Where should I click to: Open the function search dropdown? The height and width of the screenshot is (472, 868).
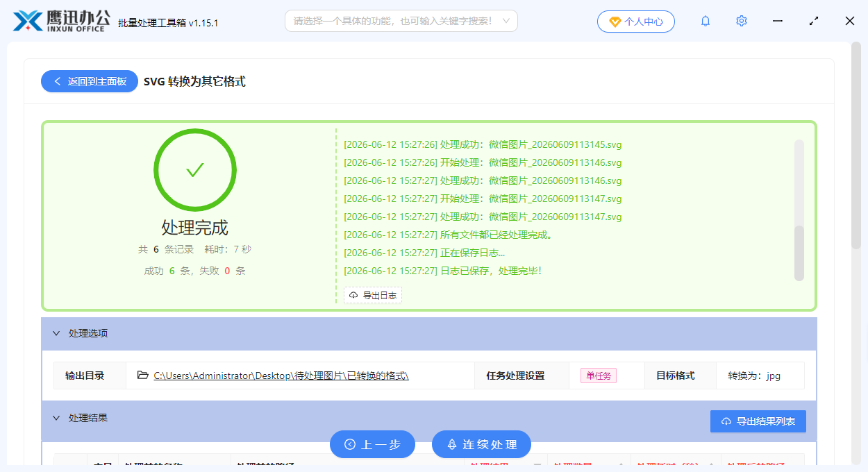point(401,21)
